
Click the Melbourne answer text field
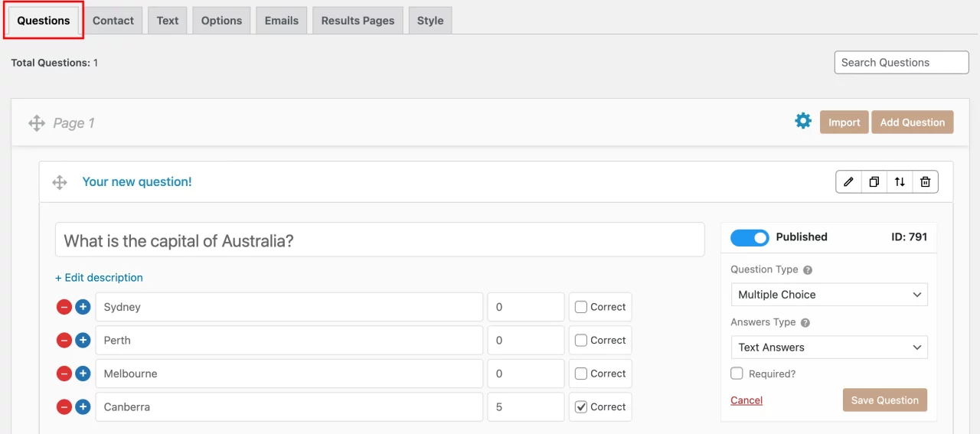289,374
